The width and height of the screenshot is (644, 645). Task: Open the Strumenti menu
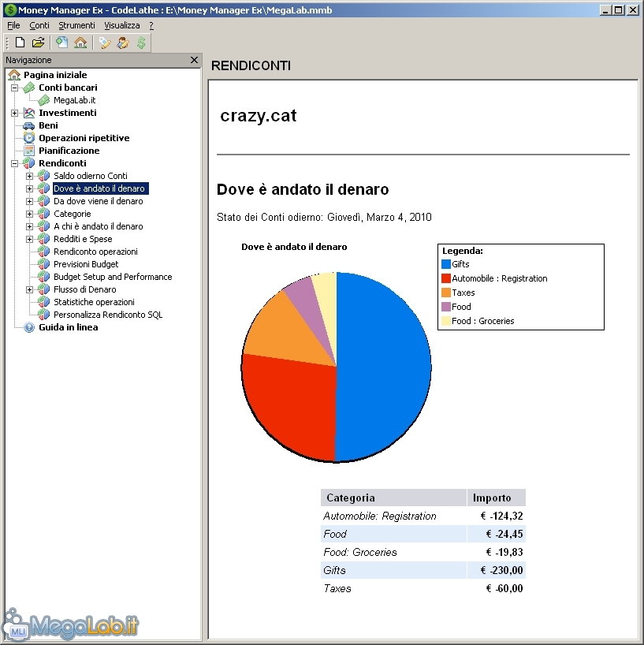[x=76, y=25]
